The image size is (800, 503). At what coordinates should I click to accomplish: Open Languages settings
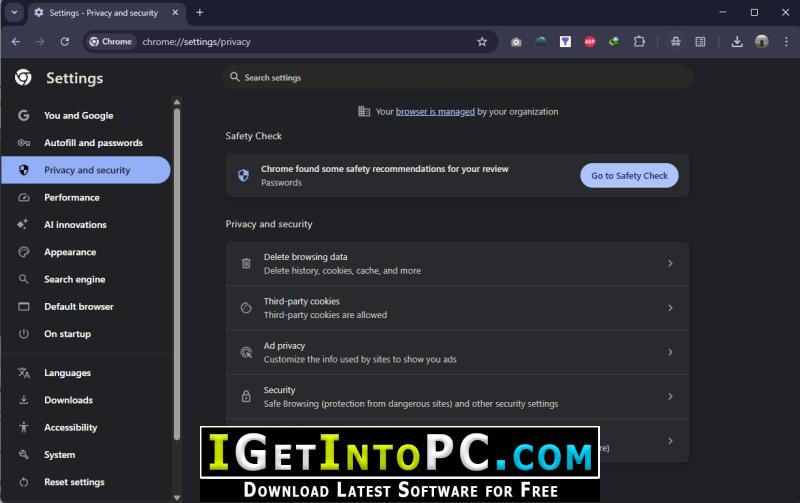point(87,373)
